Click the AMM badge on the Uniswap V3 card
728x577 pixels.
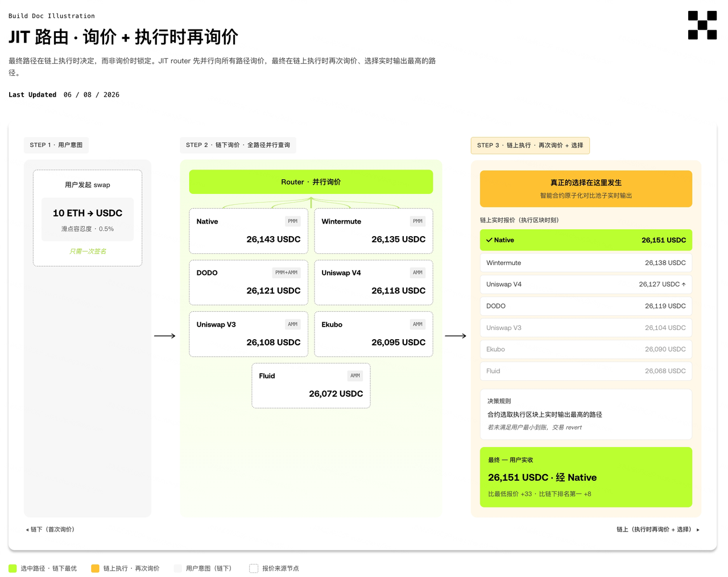pos(293,324)
